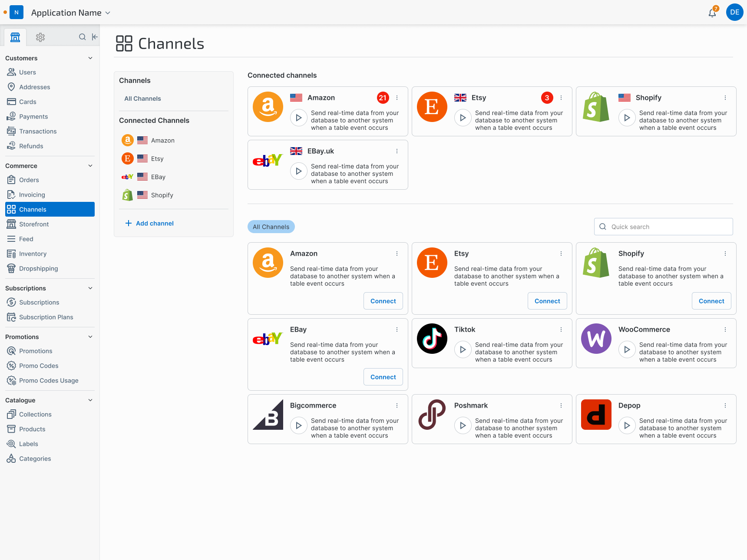Collapse the Commerce section
The width and height of the screenshot is (747, 560).
pyautogui.click(x=90, y=166)
